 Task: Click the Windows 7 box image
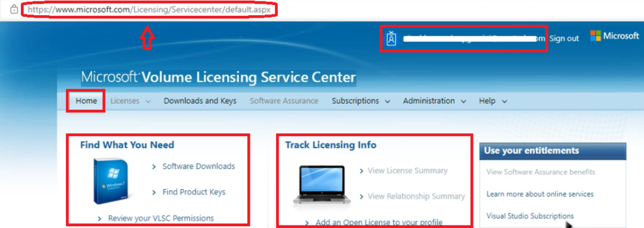(111, 181)
